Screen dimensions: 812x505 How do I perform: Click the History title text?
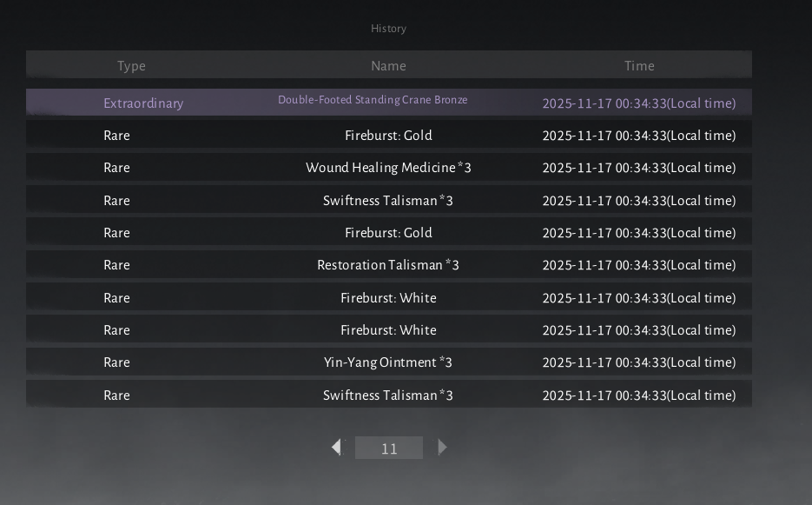point(388,29)
